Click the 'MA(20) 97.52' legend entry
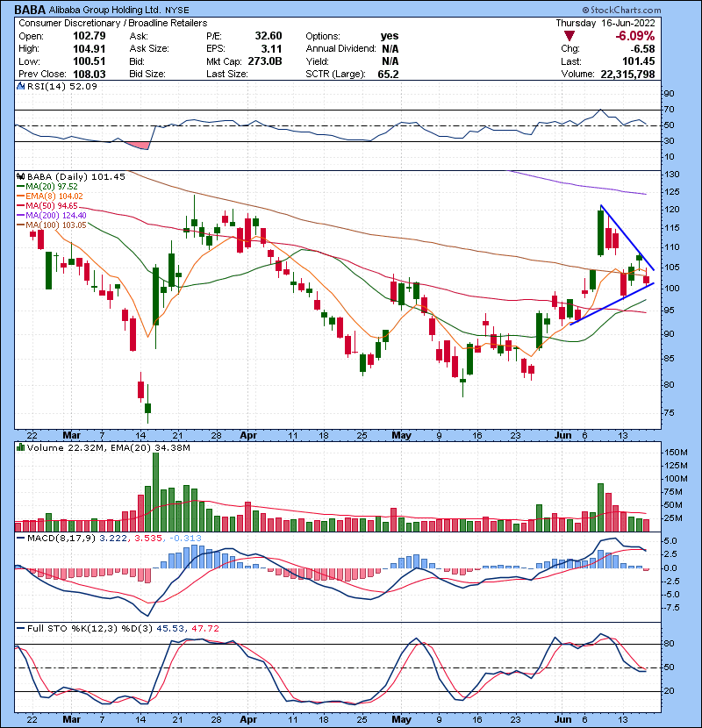The width and height of the screenshot is (702, 728). tap(51, 186)
